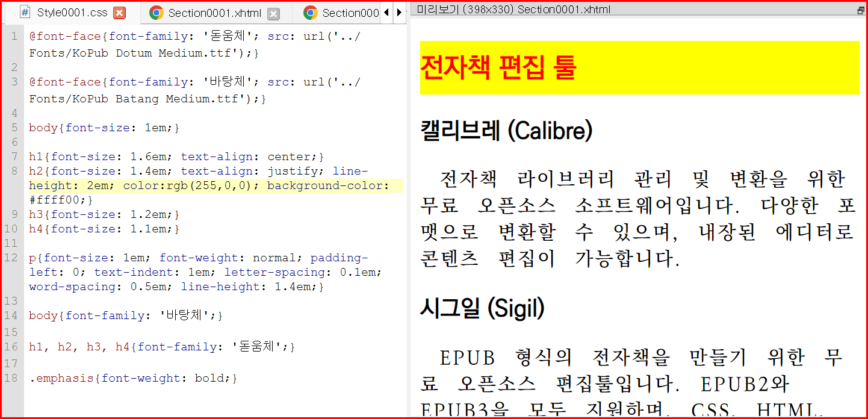Click the line h4{font-size: 1.1em;}
The width and height of the screenshot is (868, 419).
point(104,229)
